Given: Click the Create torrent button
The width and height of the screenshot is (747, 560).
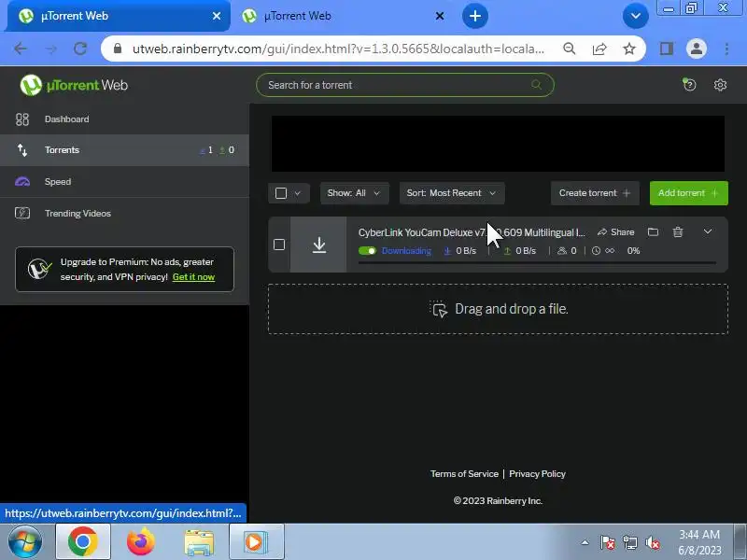Looking at the screenshot, I should [x=595, y=193].
